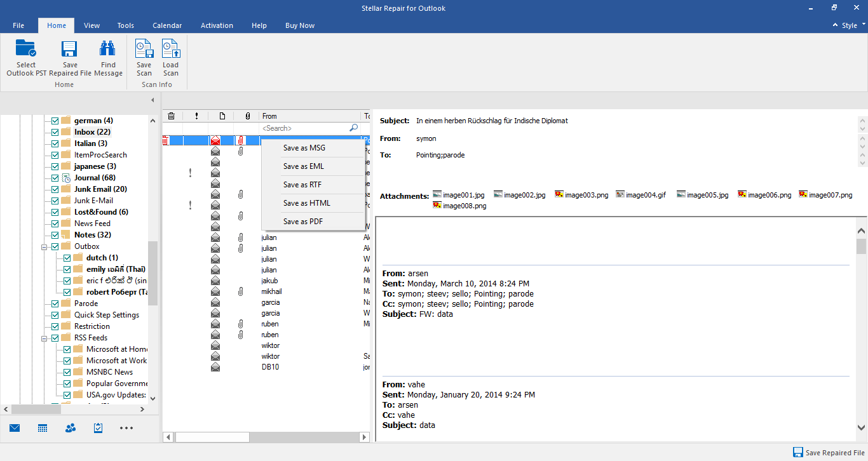Open the Tasks clipboard icon
The image size is (868, 461).
tap(98, 428)
